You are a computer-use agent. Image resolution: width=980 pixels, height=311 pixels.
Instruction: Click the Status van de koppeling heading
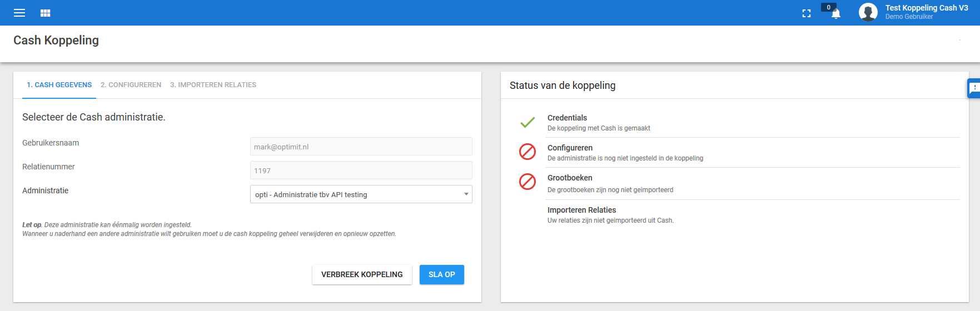(x=563, y=86)
